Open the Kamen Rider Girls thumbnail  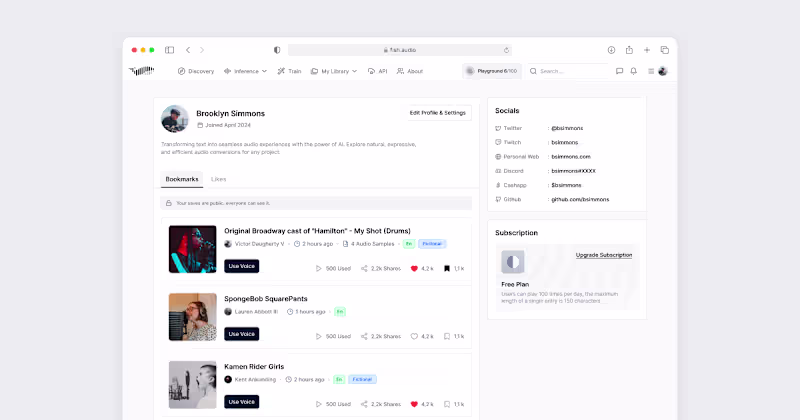point(192,385)
